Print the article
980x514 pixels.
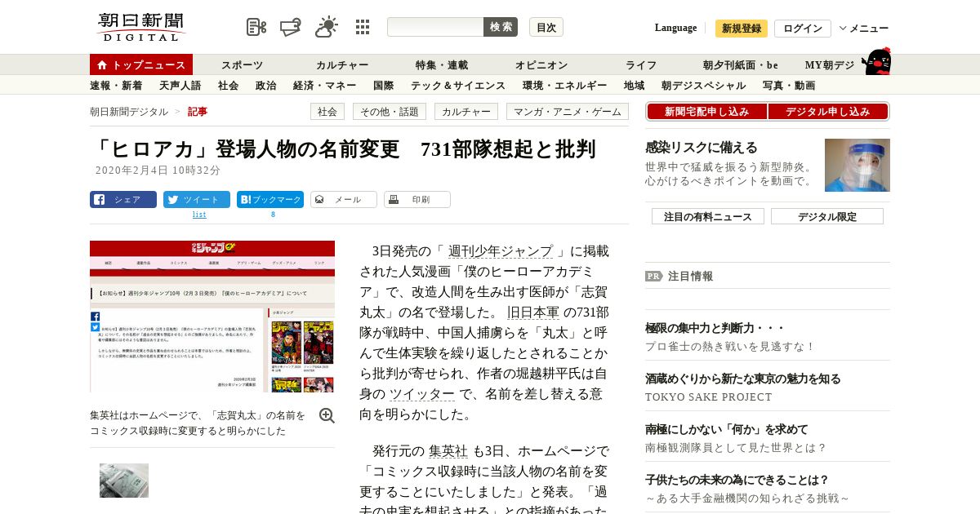tap(417, 199)
